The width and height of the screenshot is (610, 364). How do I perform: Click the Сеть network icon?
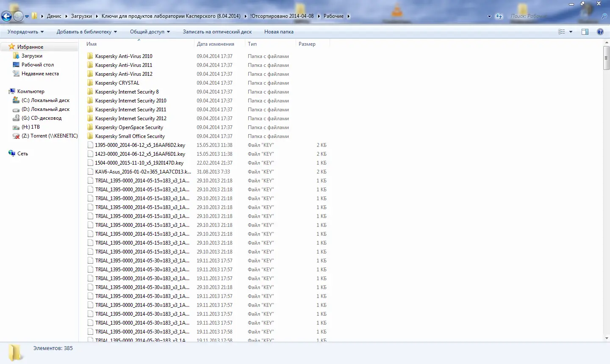12,153
